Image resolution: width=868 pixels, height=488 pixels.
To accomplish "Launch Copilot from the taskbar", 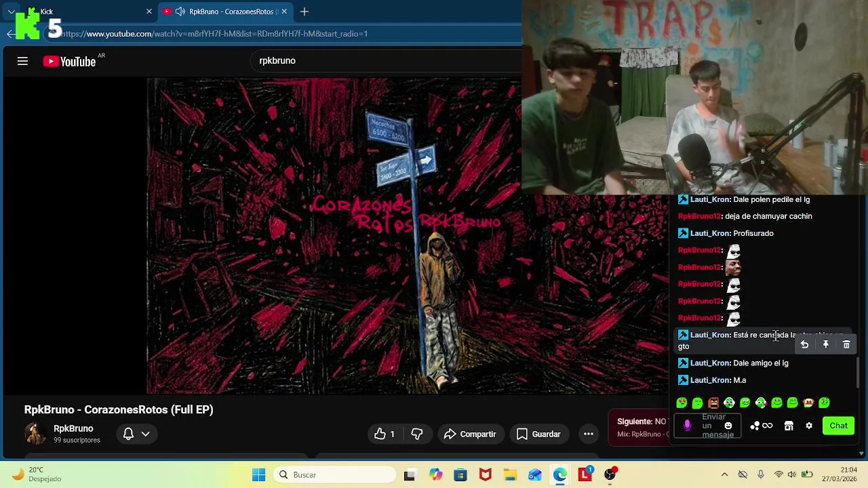I will tap(435, 474).
